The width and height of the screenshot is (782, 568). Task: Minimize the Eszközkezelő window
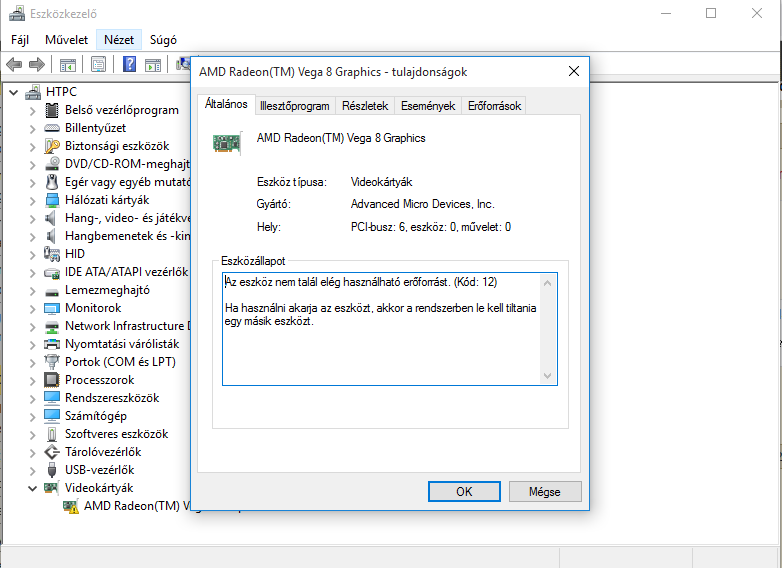point(666,13)
